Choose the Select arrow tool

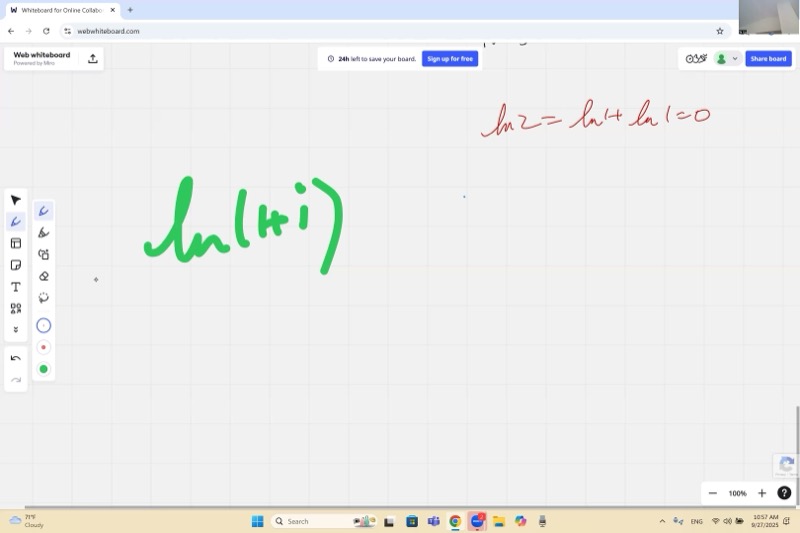point(16,200)
